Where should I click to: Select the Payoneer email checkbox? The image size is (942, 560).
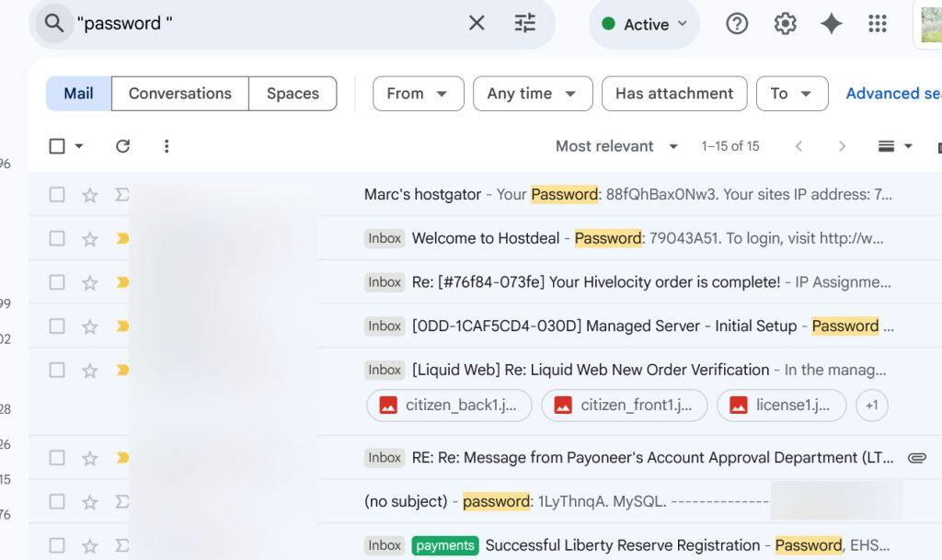(57, 457)
